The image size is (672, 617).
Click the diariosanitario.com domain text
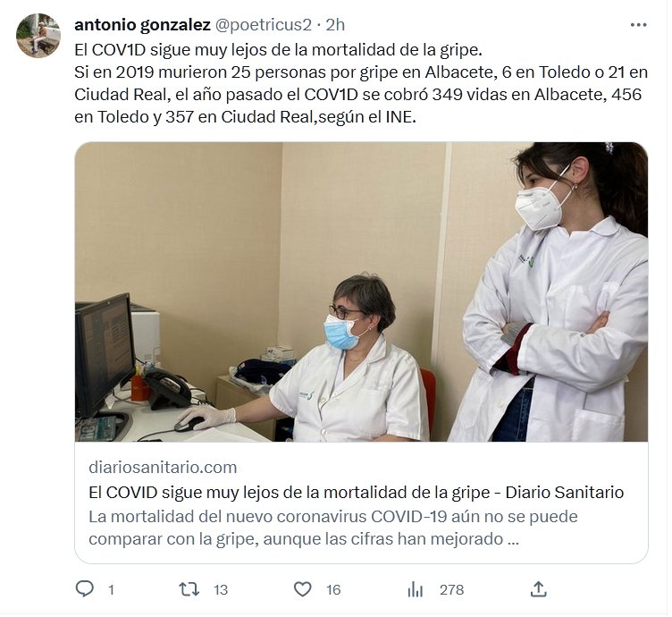pos(163,467)
